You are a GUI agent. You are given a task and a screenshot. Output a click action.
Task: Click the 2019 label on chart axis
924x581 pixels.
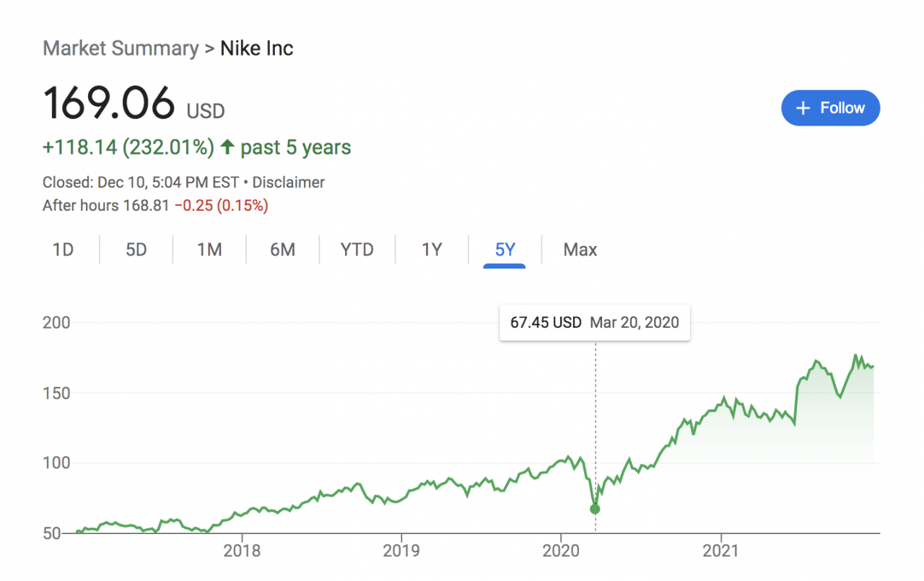[401, 552]
